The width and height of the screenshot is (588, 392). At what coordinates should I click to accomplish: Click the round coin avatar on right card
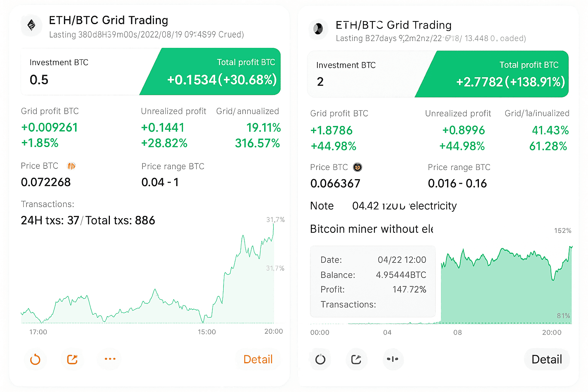pos(318,29)
